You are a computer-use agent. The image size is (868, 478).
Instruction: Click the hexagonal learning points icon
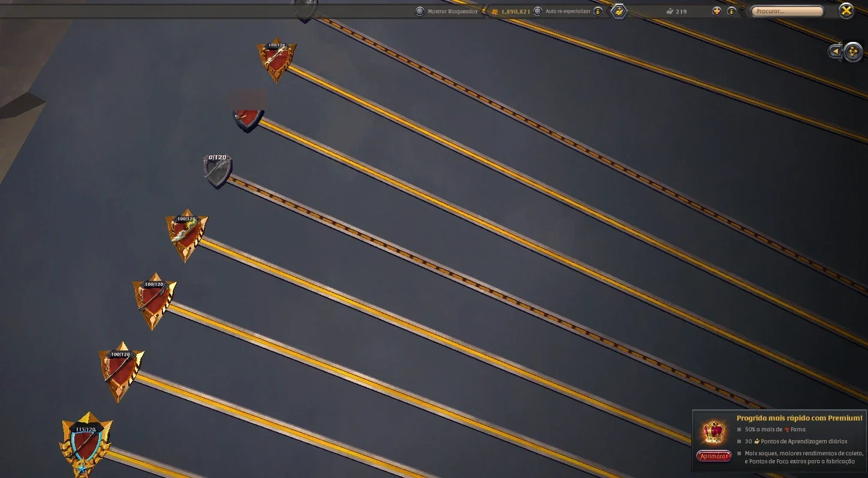coord(619,11)
